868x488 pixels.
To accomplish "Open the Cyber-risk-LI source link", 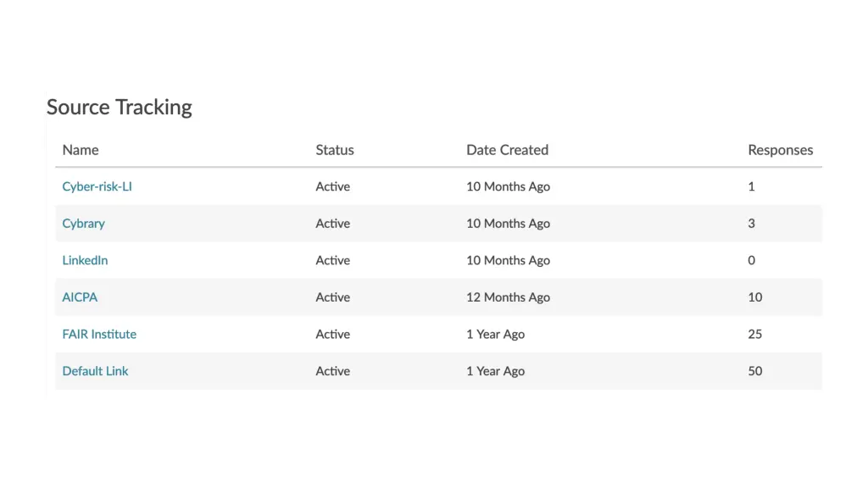I will coord(97,186).
